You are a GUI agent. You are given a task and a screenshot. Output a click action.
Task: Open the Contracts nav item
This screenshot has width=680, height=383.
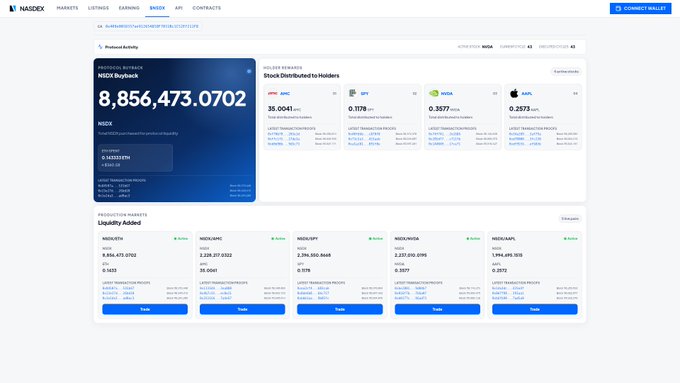click(x=206, y=8)
